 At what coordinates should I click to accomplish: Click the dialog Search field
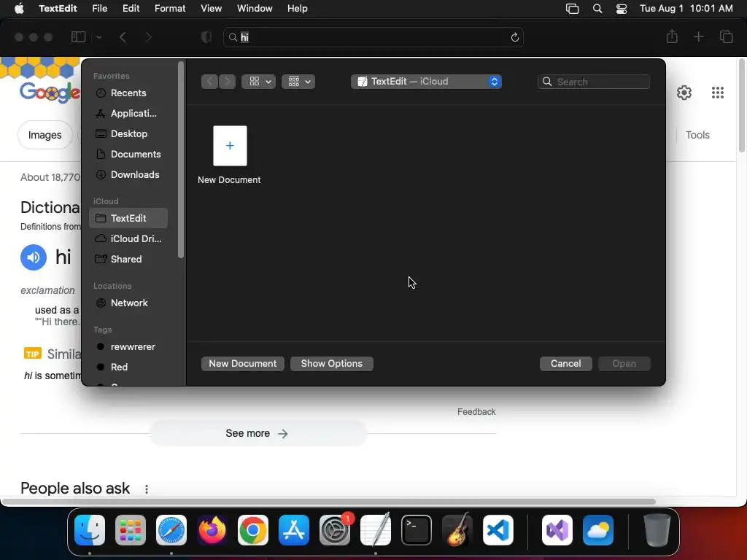pyautogui.click(x=594, y=82)
